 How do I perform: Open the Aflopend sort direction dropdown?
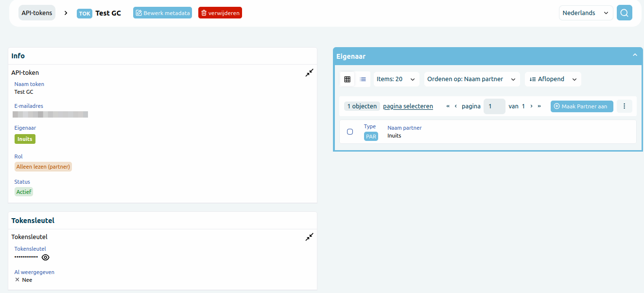click(553, 79)
